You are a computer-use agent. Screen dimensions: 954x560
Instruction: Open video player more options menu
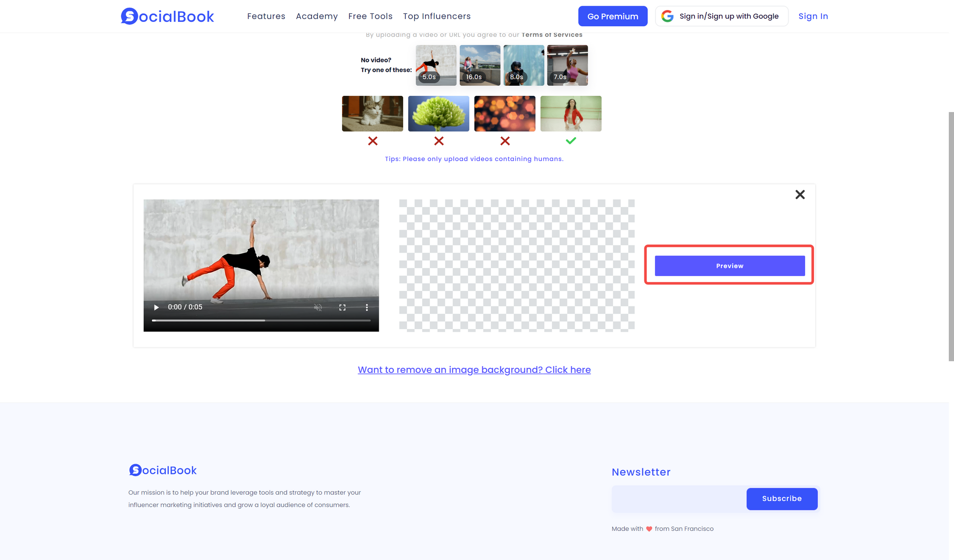click(367, 307)
